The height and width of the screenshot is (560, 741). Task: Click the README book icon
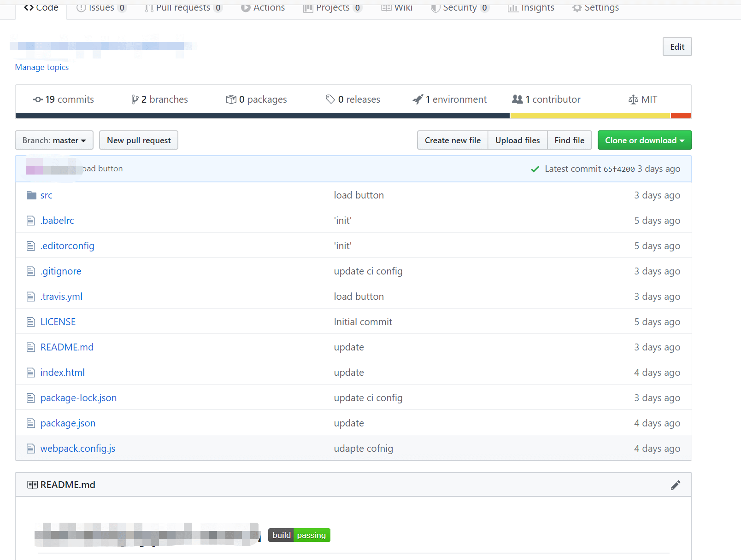[32, 485]
